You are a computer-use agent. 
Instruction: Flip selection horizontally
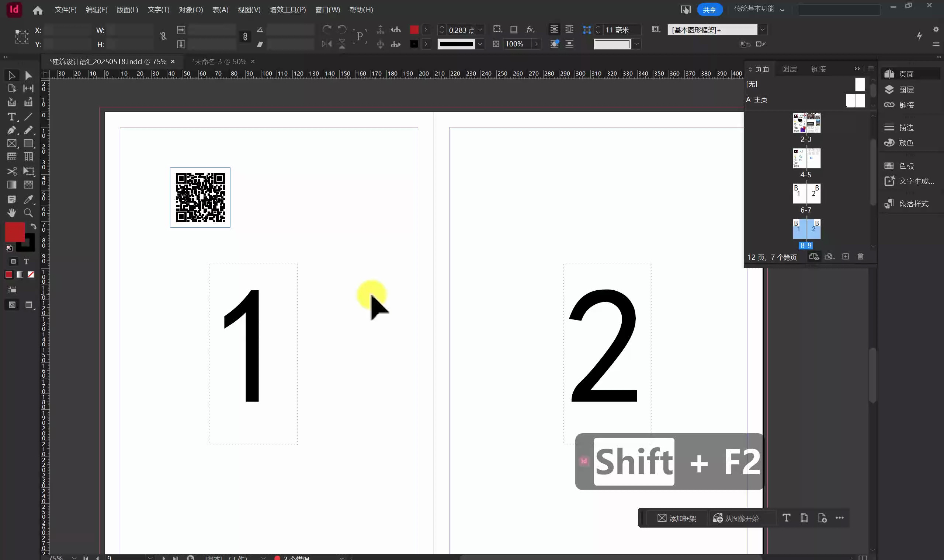[327, 44]
